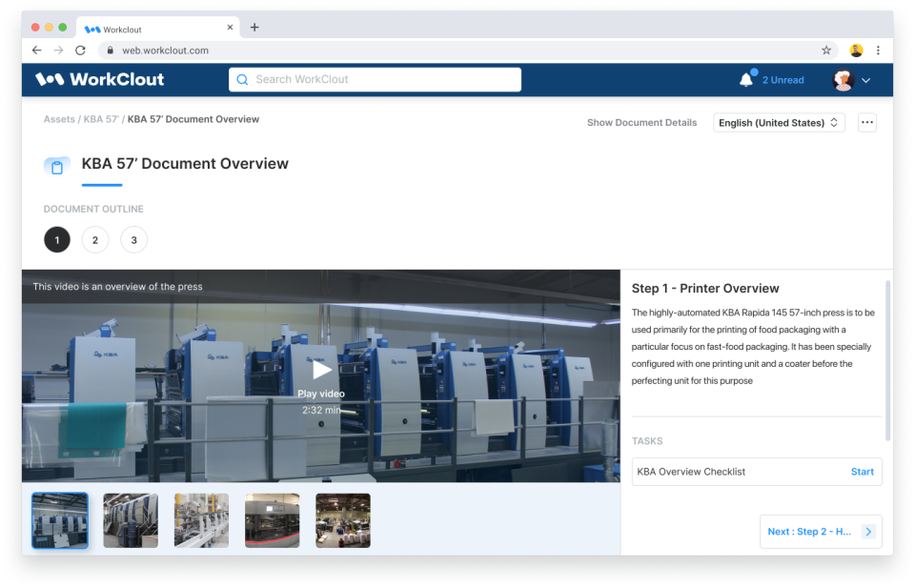Open the English (United States) language dropdown
Screen dimensions: 915x588
pos(778,122)
